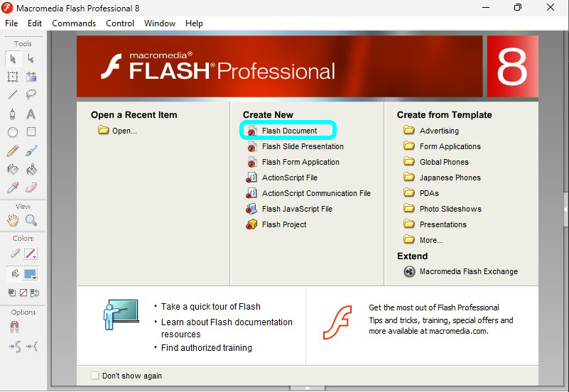Open the fill color swatch dropdown
The height and width of the screenshot is (392, 569).
coord(31,274)
